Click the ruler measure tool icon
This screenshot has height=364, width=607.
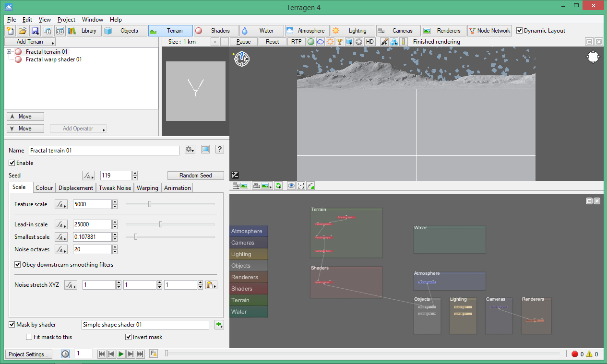click(404, 42)
